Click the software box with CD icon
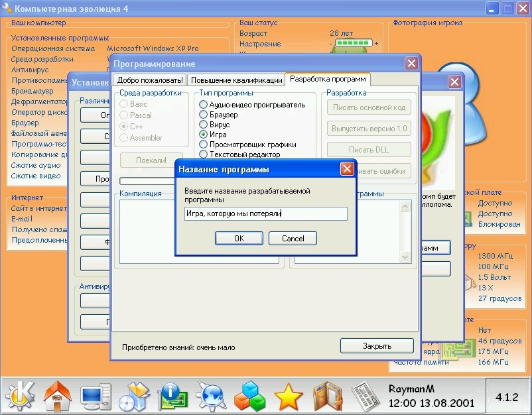This screenshot has width=532, height=415. point(134,396)
